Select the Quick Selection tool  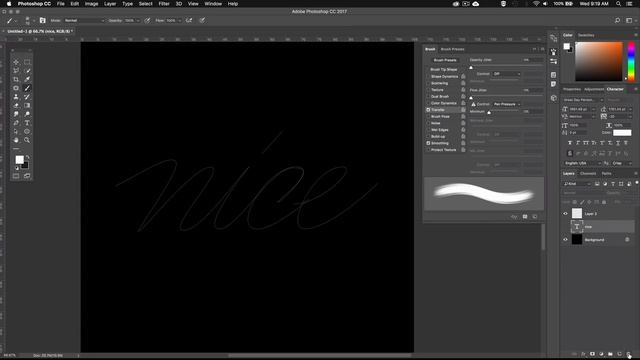coord(27,71)
